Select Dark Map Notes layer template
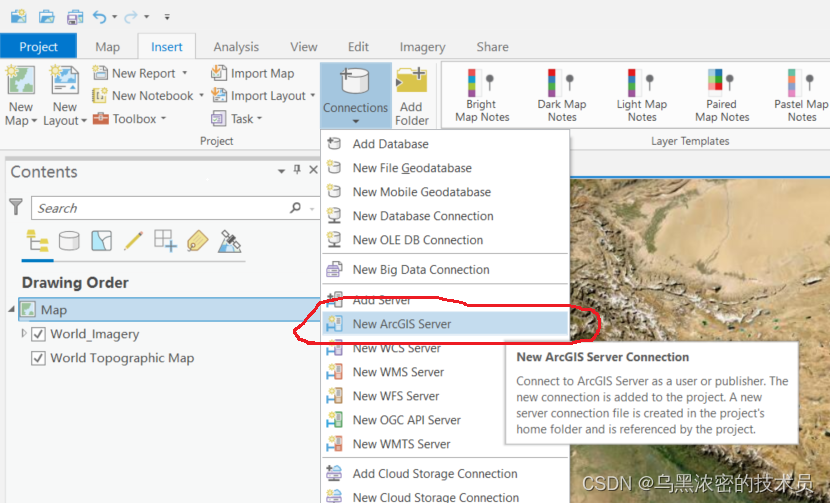 click(562, 95)
